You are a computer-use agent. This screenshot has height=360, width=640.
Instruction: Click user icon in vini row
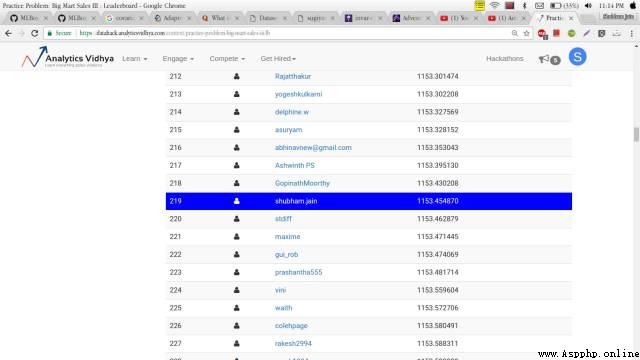[x=237, y=290]
